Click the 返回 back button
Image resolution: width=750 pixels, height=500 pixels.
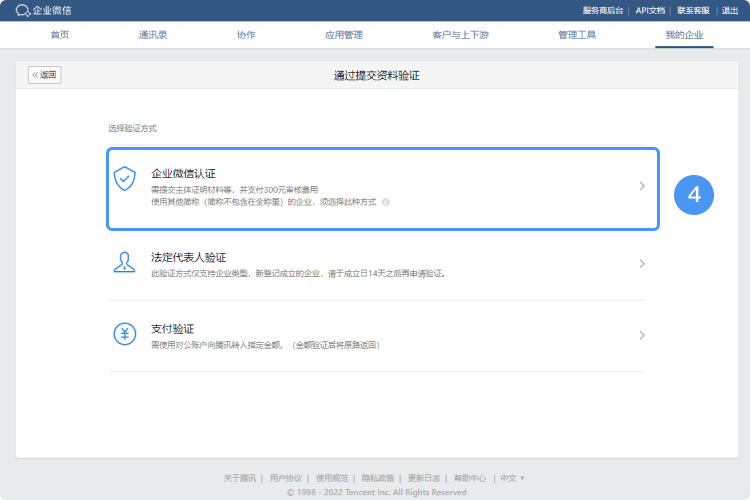pyautogui.click(x=44, y=75)
